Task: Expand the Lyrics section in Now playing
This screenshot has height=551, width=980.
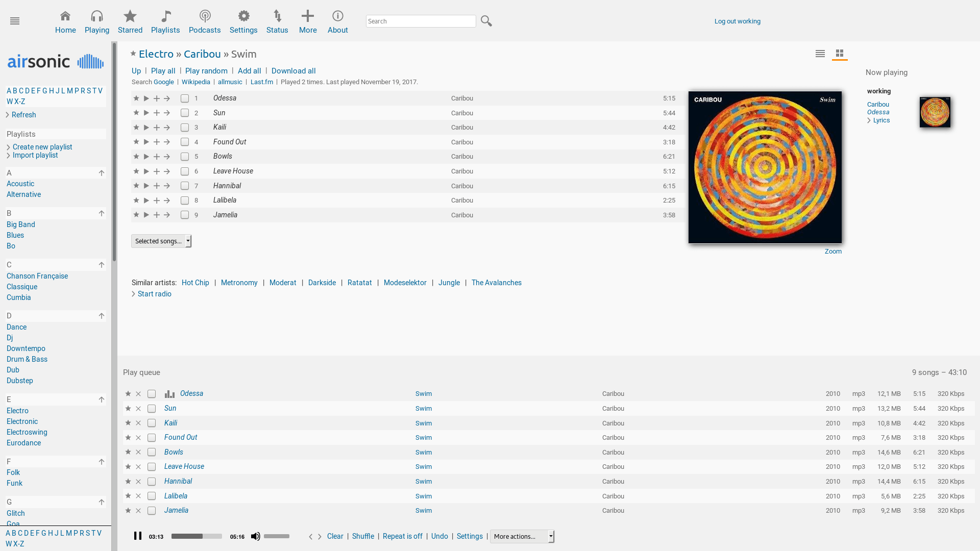Action: coord(881,120)
